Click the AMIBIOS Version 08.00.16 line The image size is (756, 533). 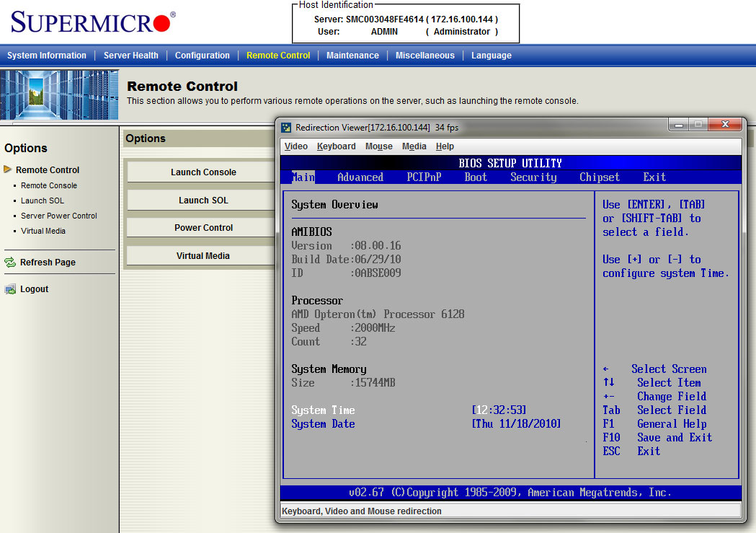tap(346, 245)
